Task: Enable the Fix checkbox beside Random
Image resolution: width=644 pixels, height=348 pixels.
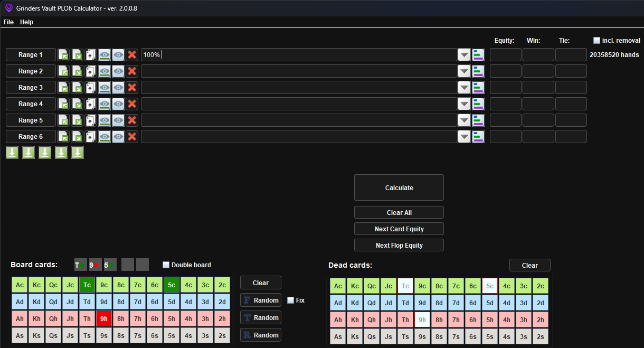Action: 290,300
